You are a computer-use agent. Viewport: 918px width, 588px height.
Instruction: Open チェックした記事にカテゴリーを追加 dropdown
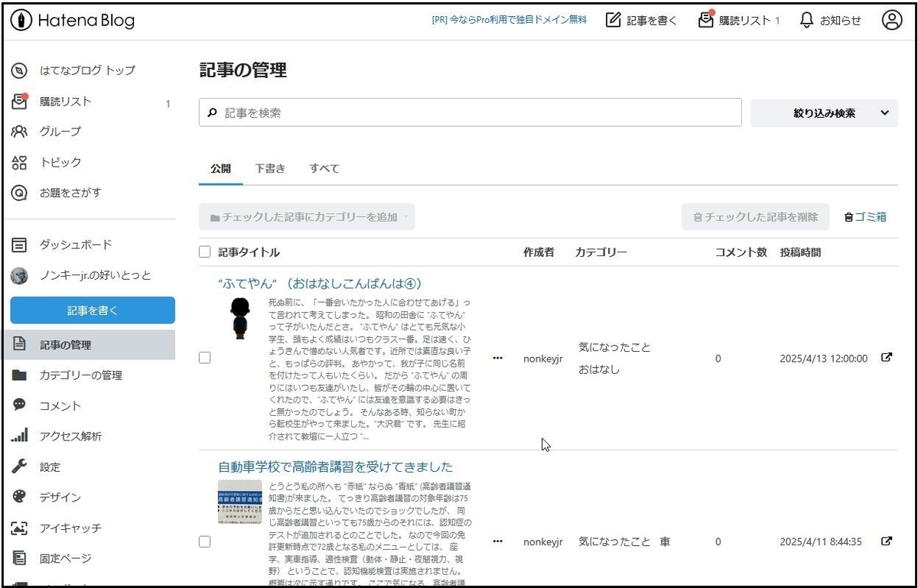pyautogui.click(x=307, y=217)
